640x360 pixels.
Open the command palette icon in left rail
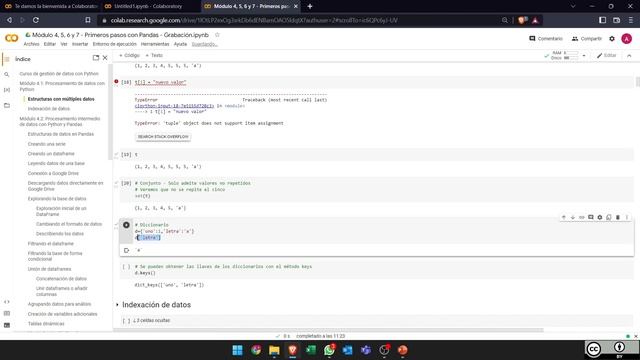point(7,313)
